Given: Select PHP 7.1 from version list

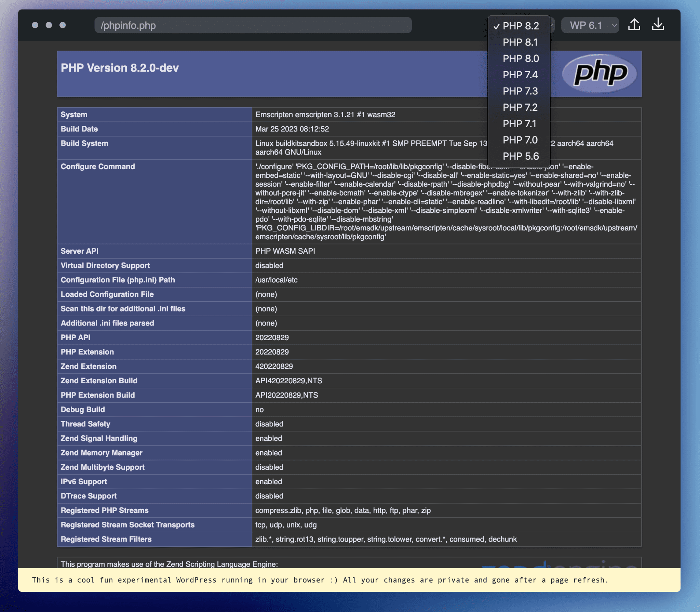Looking at the screenshot, I should click(x=520, y=124).
